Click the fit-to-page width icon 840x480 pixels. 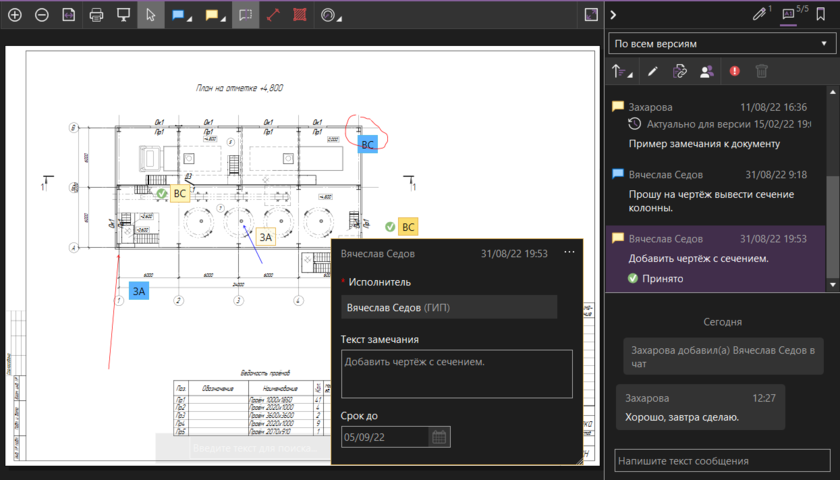click(69, 16)
